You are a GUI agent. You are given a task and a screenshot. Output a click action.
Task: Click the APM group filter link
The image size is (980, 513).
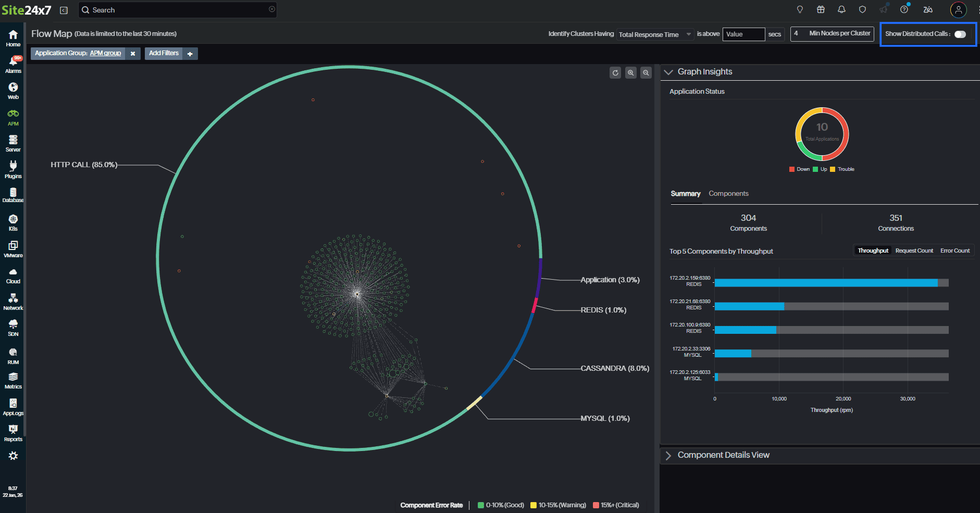[x=105, y=53]
